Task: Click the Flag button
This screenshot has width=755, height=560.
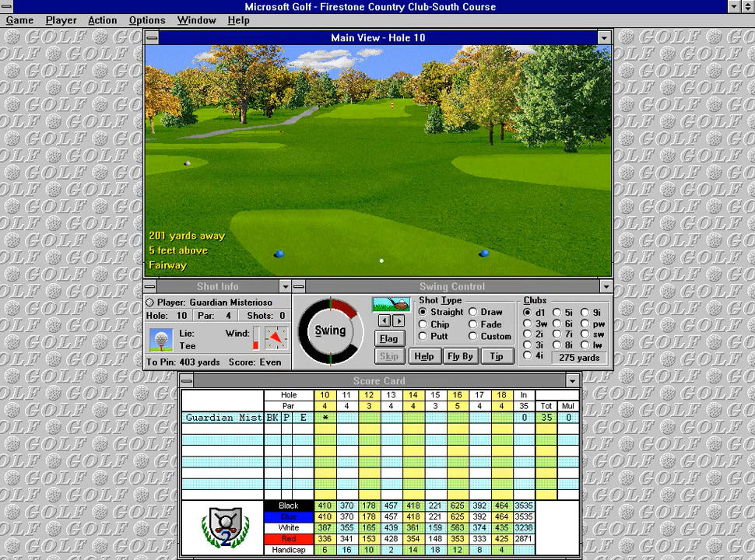Action: tap(389, 338)
